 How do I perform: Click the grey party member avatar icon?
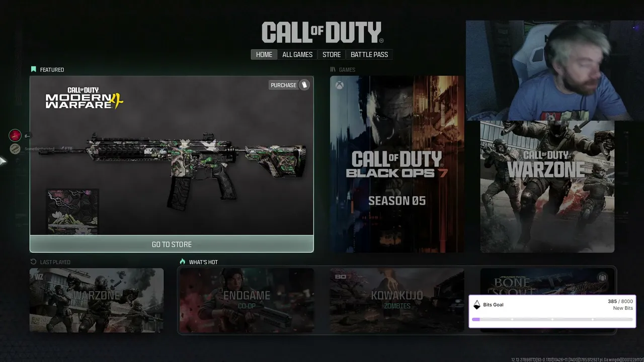click(15, 149)
